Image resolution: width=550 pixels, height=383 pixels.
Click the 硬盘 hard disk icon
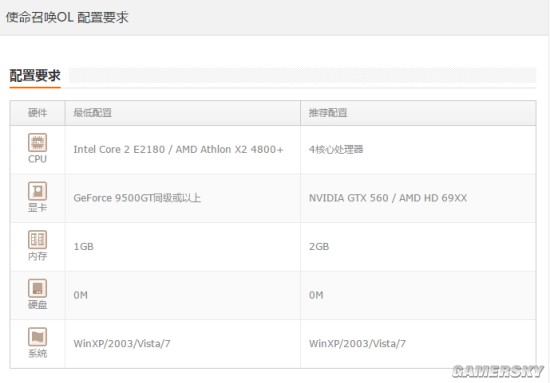(37, 288)
